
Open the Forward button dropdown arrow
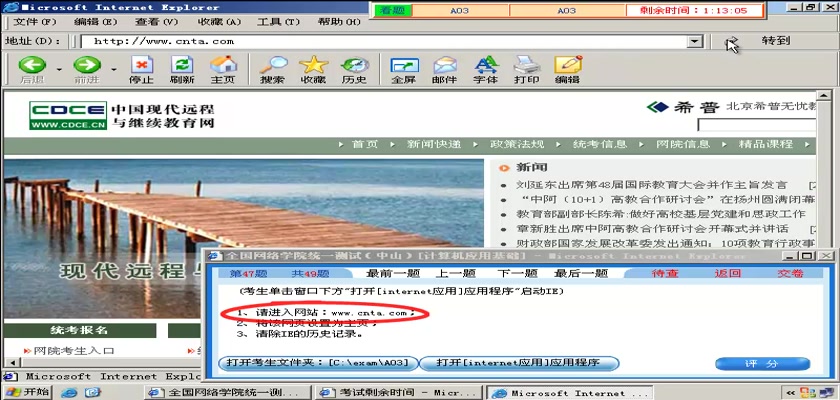114,70
